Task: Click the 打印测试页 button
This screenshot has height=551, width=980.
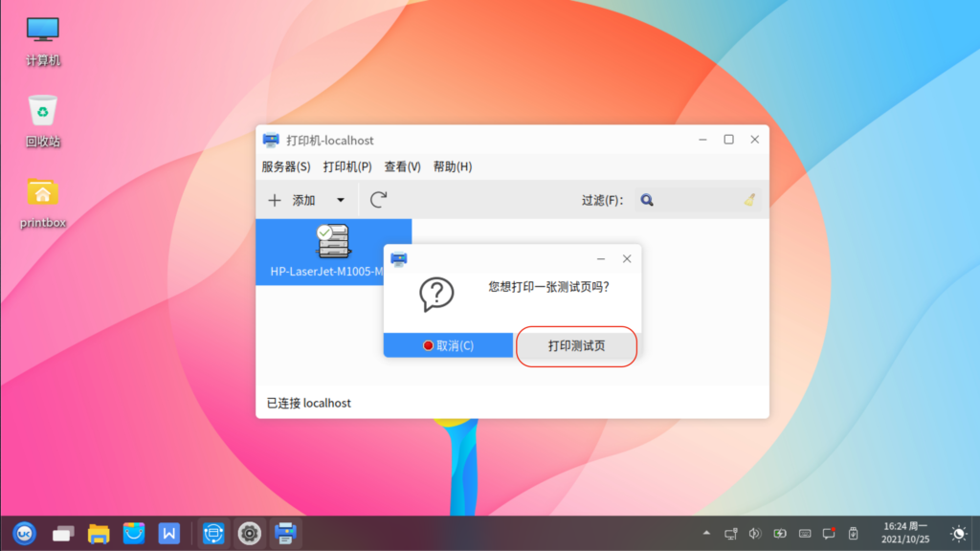Action: click(x=576, y=345)
